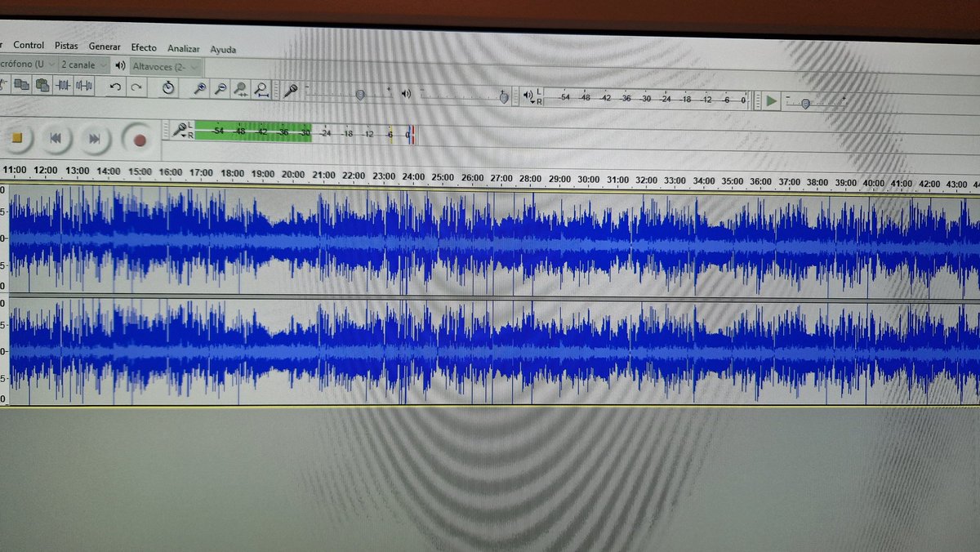Image resolution: width=980 pixels, height=552 pixels.
Task: Click the Fit Project zoom icon
Action: click(x=261, y=90)
